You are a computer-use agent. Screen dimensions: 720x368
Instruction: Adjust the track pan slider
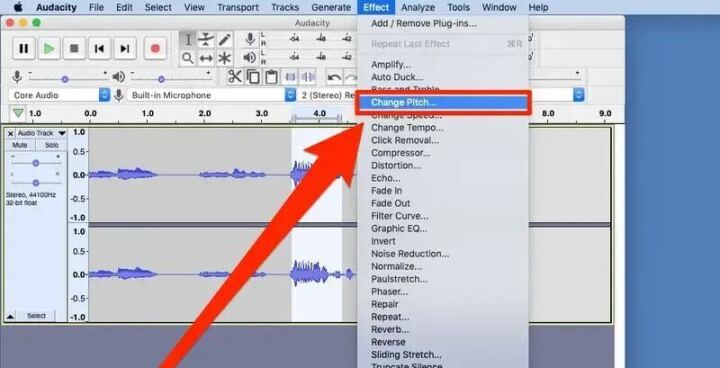point(36,182)
